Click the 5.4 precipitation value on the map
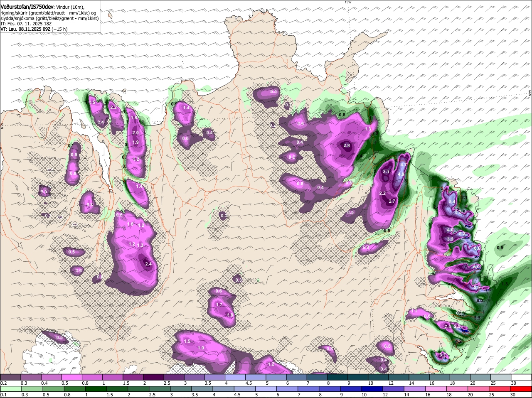532x398 pixels. coord(453,201)
